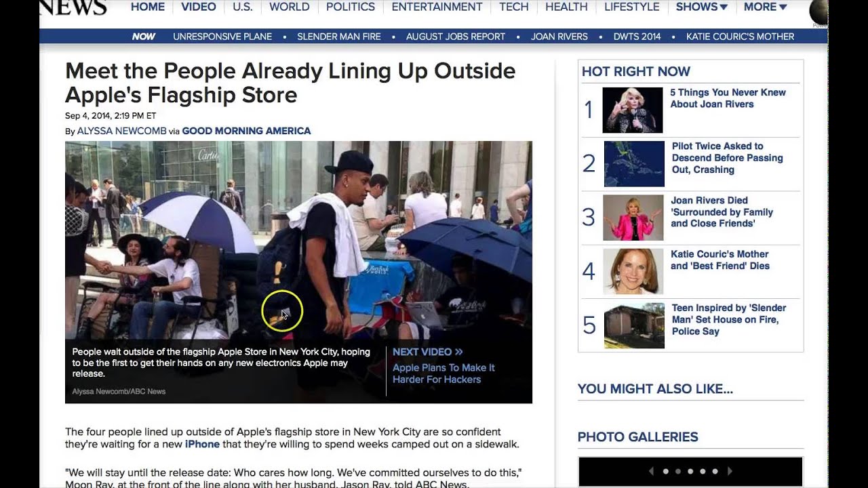The image size is (868, 488).
Task: Click rank number 5 in Hot Right Now
Action: coord(589,325)
